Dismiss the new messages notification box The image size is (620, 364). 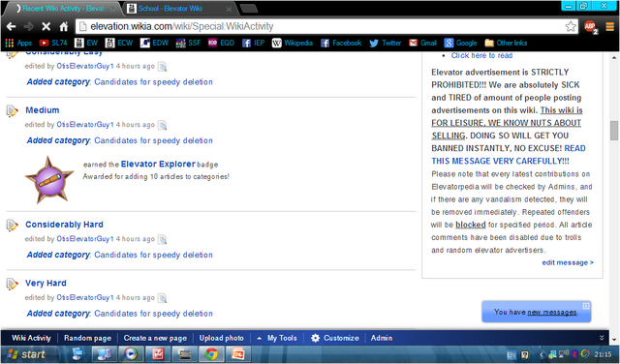point(586,306)
